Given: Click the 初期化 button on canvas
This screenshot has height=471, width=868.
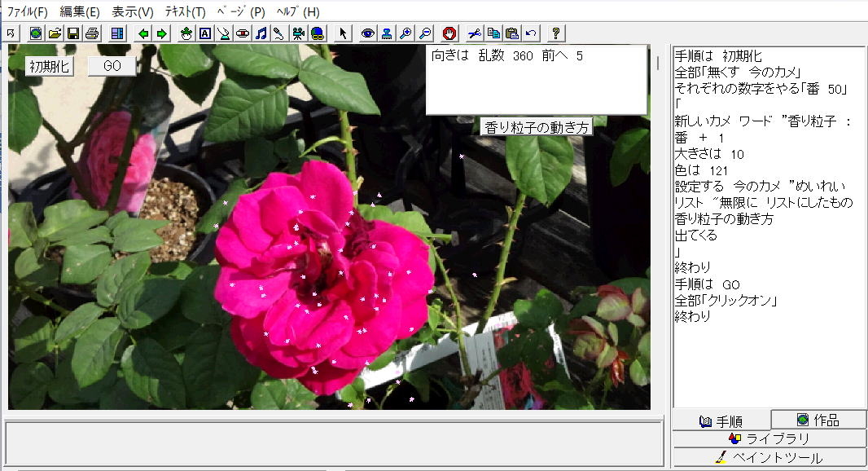Looking at the screenshot, I should (x=50, y=67).
